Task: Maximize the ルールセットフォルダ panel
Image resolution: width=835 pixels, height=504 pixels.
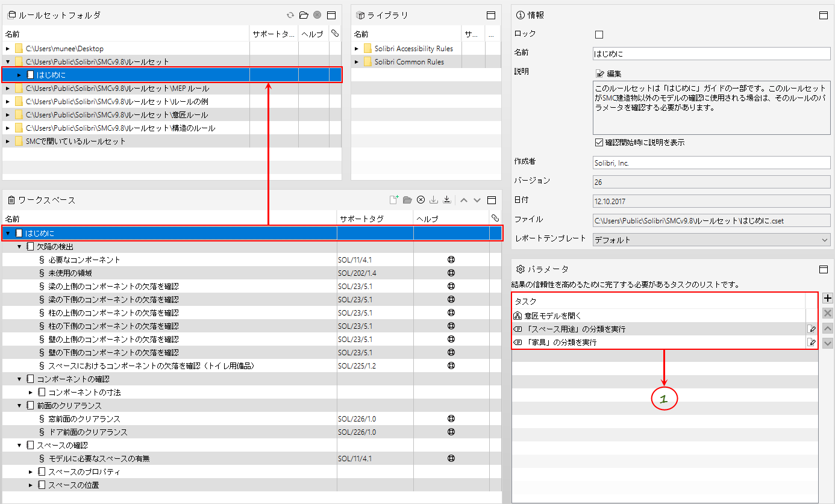Action: point(331,15)
